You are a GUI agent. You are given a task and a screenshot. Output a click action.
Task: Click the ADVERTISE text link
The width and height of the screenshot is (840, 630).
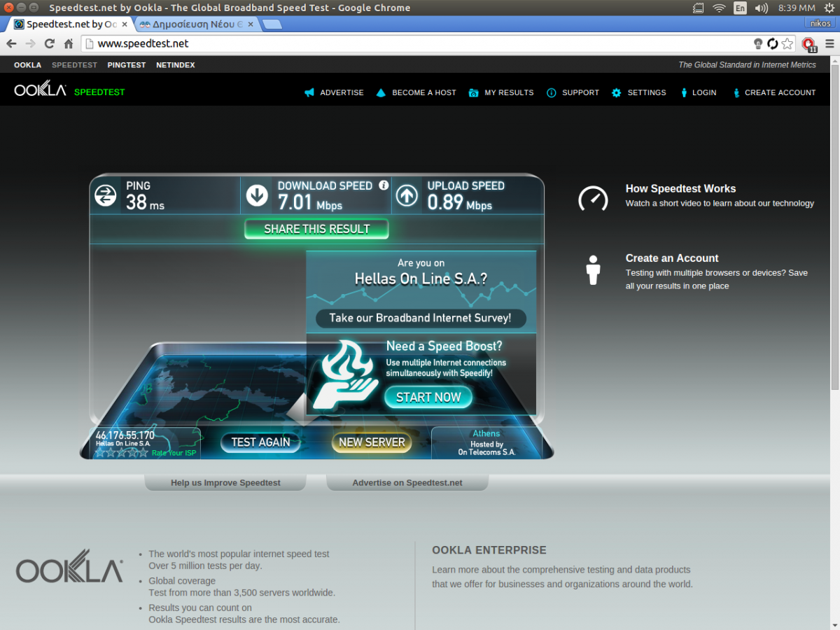tap(342, 92)
